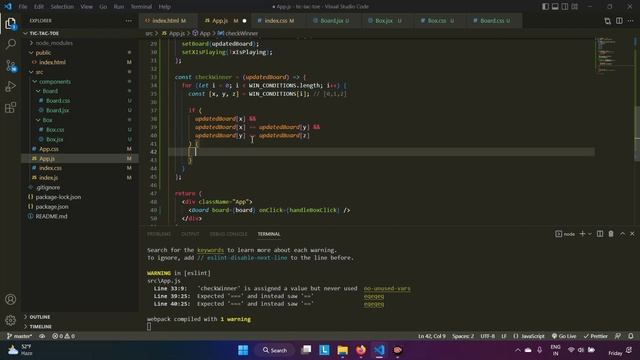640x360 pixels.
Task: Open the Extensions view
Action: 11,108
